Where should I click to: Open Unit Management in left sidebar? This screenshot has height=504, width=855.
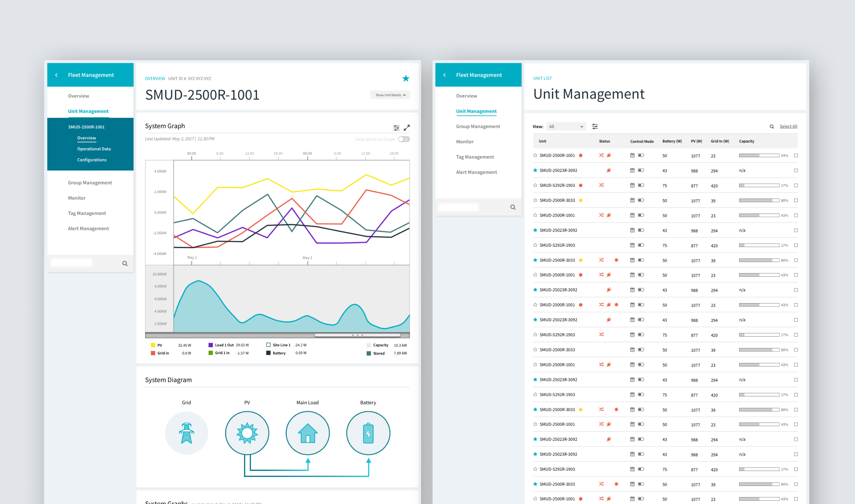88,111
